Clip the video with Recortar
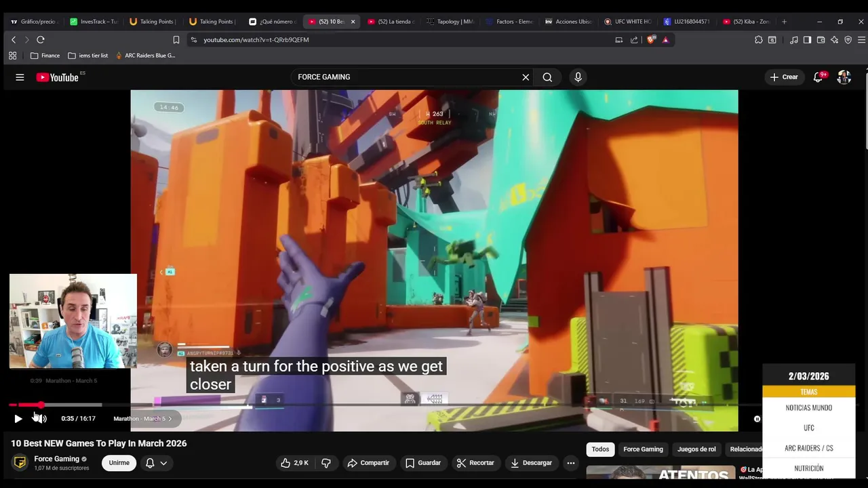Viewport: 868px width, 488px height. tap(475, 463)
